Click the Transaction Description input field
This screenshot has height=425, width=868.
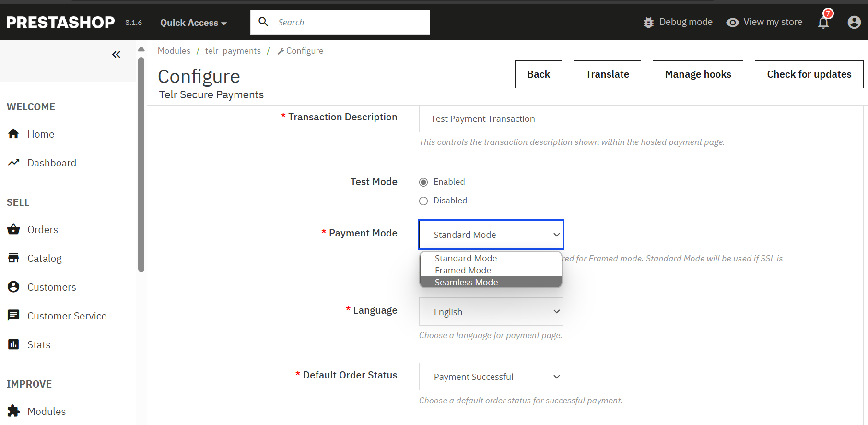point(605,119)
